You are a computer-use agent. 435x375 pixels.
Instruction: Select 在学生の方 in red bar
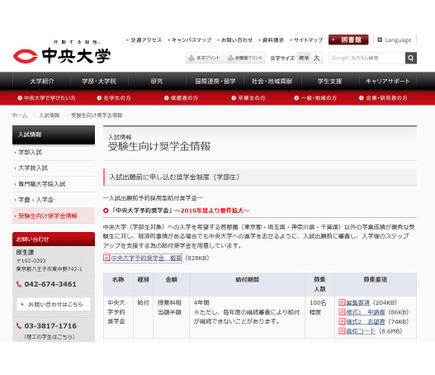(x=114, y=98)
